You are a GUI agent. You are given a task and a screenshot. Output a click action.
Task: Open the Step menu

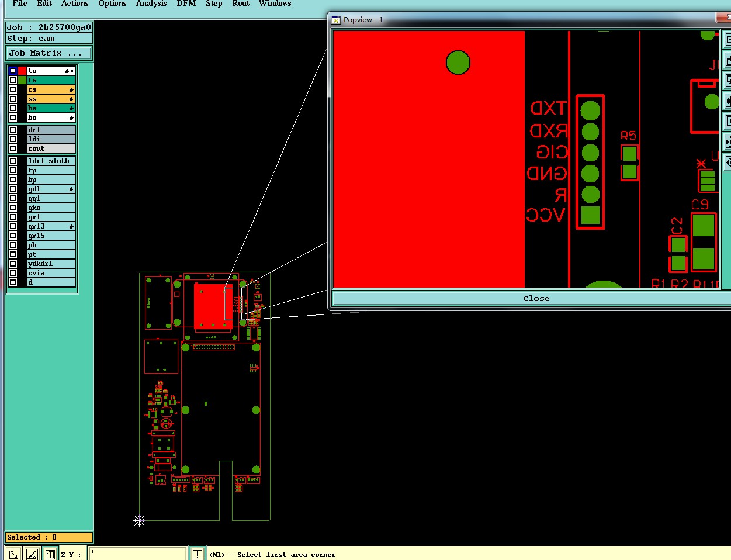tap(214, 4)
